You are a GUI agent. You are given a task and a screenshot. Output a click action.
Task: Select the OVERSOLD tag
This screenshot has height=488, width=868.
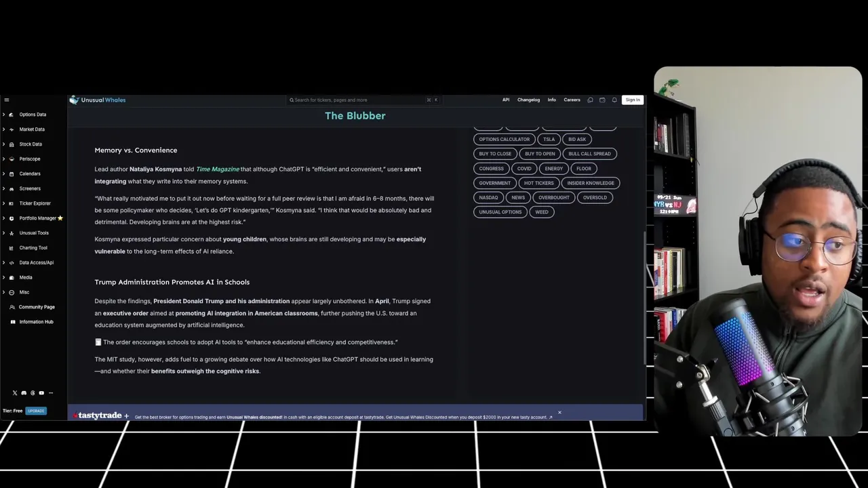click(595, 197)
